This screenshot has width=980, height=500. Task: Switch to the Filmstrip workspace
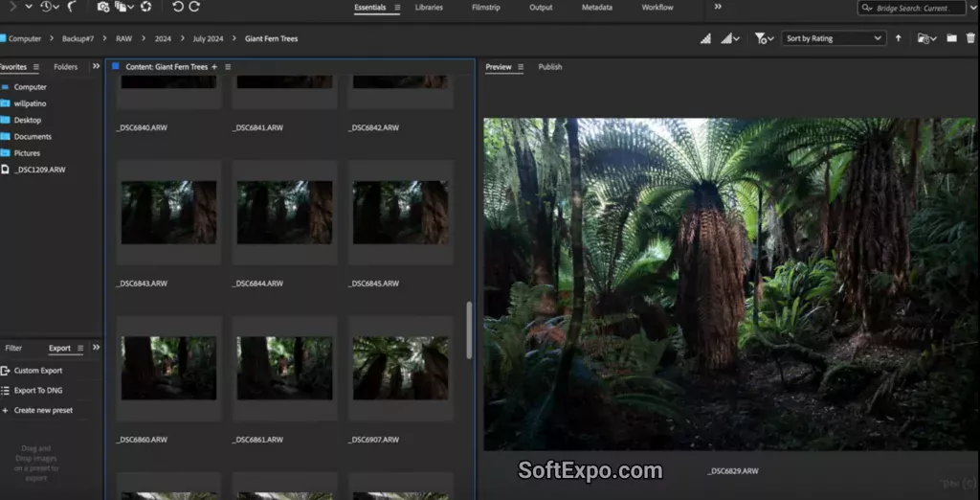(x=485, y=8)
